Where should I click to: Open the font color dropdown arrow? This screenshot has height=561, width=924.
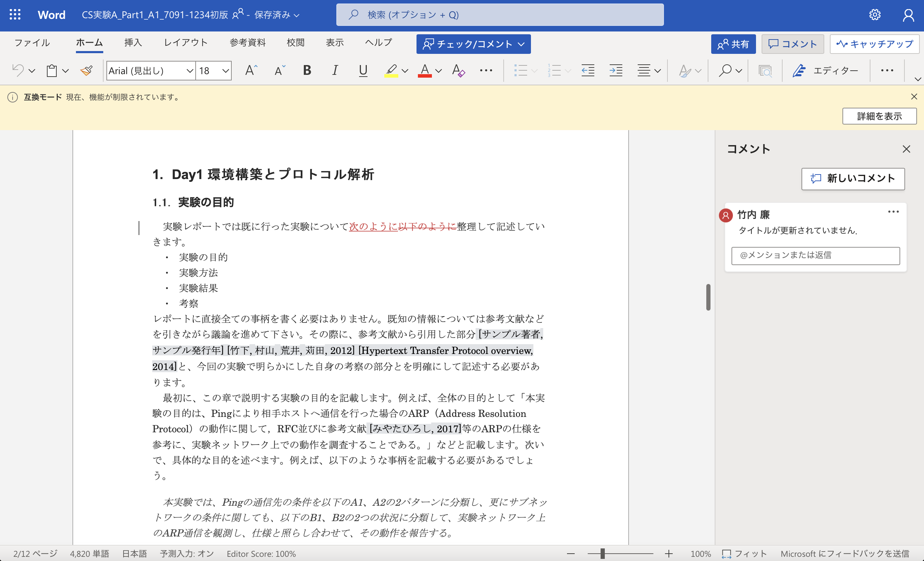tap(438, 70)
